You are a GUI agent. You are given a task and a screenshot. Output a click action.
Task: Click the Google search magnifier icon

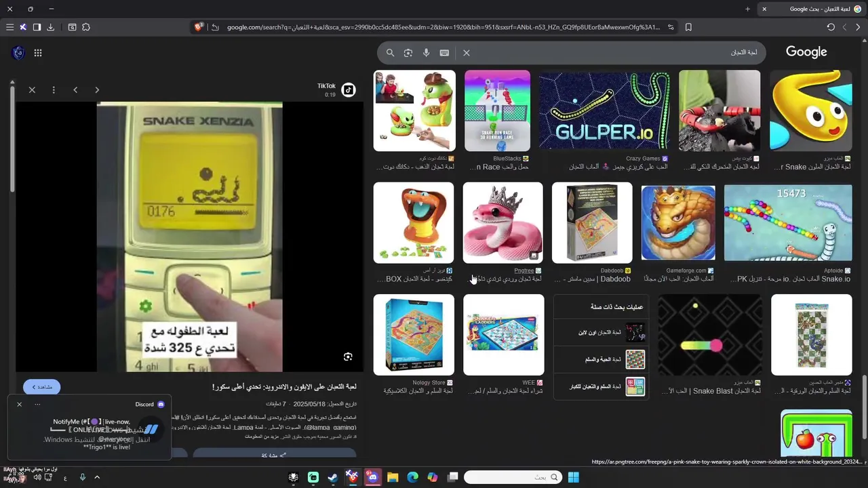390,52
